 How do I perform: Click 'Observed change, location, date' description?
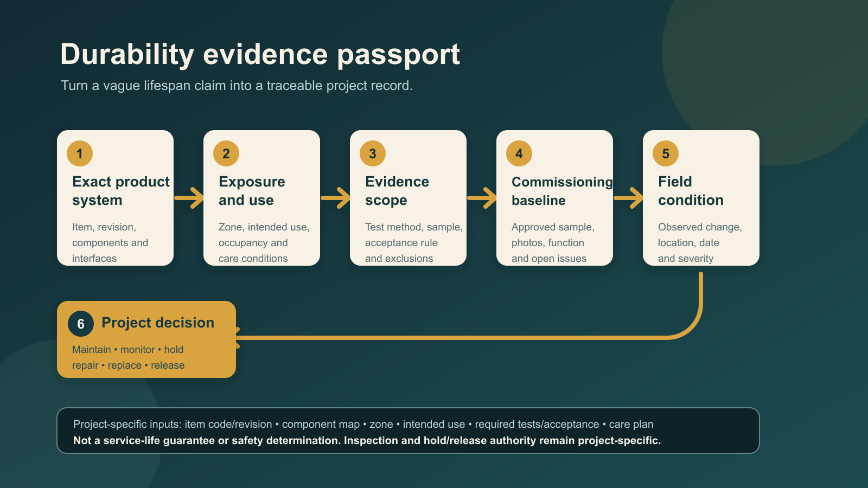(700, 243)
